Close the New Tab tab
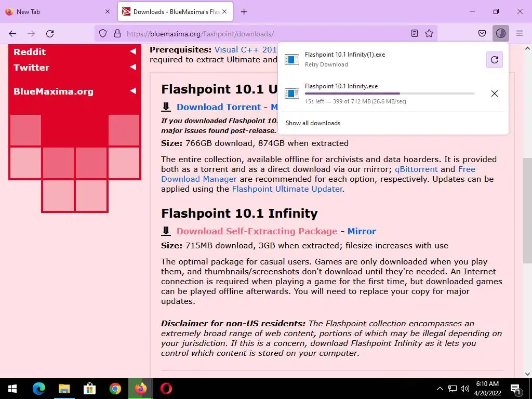 point(108,11)
